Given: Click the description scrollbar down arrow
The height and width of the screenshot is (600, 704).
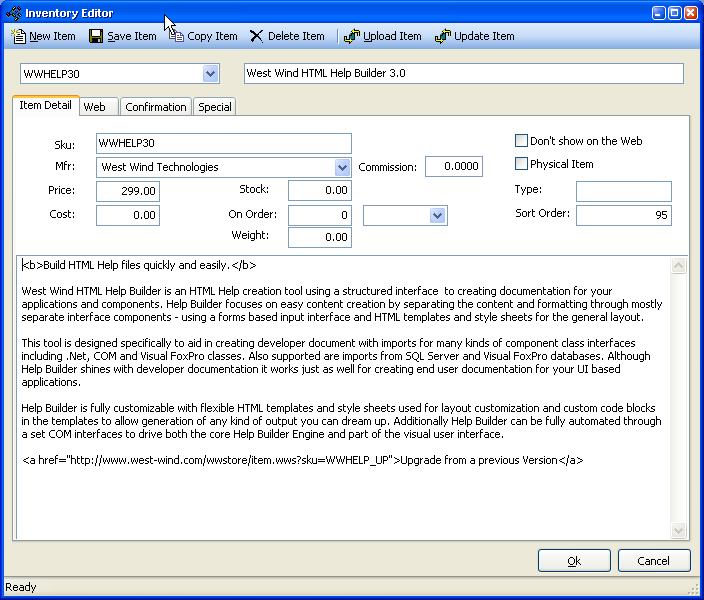Looking at the screenshot, I should [x=679, y=530].
